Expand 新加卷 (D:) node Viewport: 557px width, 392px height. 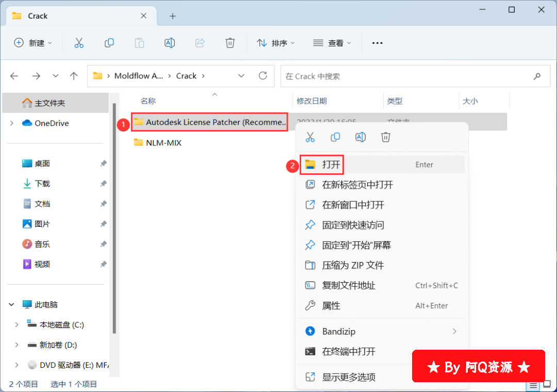(x=17, y=345)
